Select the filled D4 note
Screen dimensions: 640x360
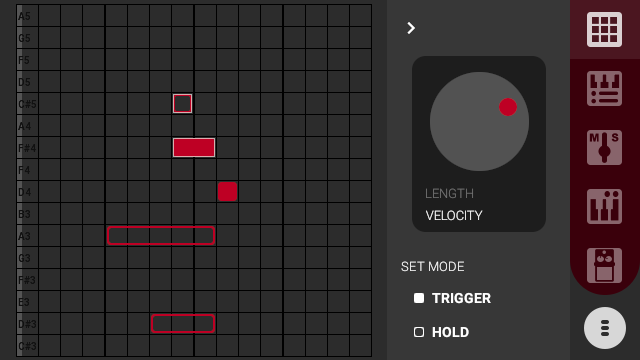point(227,191)
